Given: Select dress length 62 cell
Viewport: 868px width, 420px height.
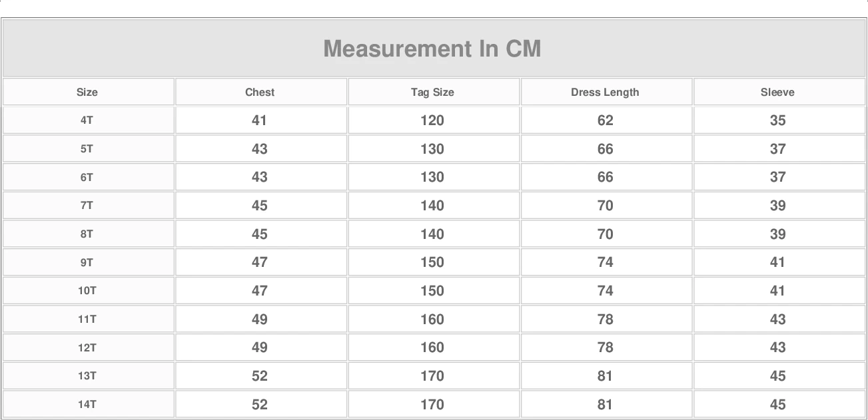Looking at the screenshot, I should 605,120.
